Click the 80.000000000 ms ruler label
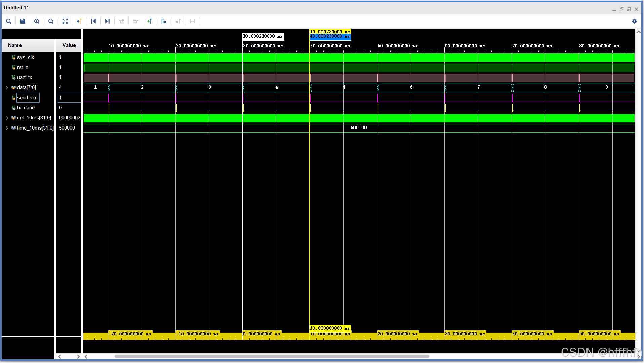This screenshot has width=644, height=363. point(599,46)
